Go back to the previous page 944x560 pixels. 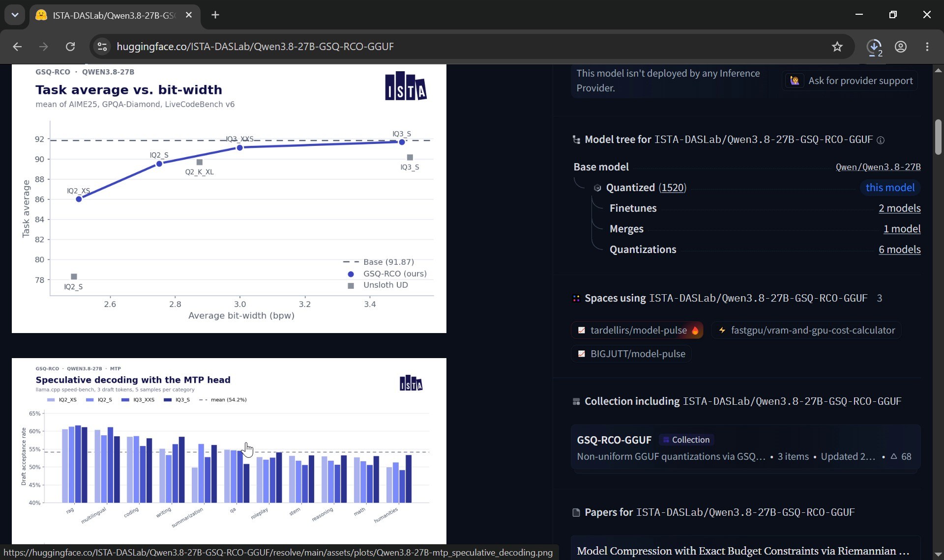pyautogui.click(x=17, y=47)
